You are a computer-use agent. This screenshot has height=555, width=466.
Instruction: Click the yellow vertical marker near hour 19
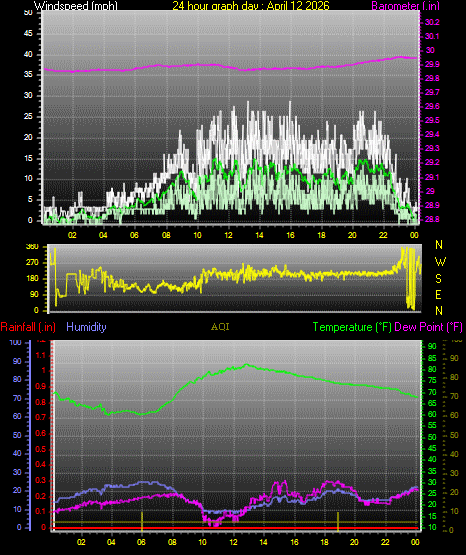coord(338,522)
